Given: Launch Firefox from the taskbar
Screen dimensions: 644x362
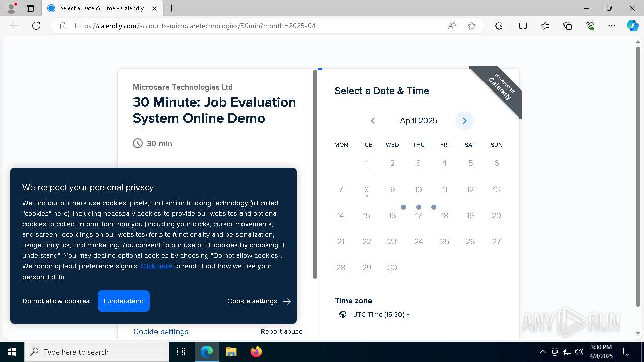Looking at the screenshot, I should pyautogui.click(x=256, y=352).
